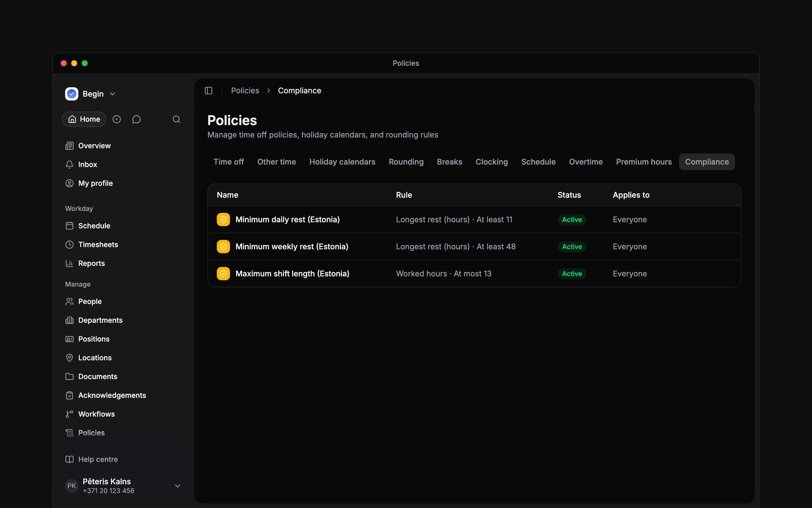812x508 pixels.
Task: Switch to the Holiday calendars tab
Action: [342, 162]
